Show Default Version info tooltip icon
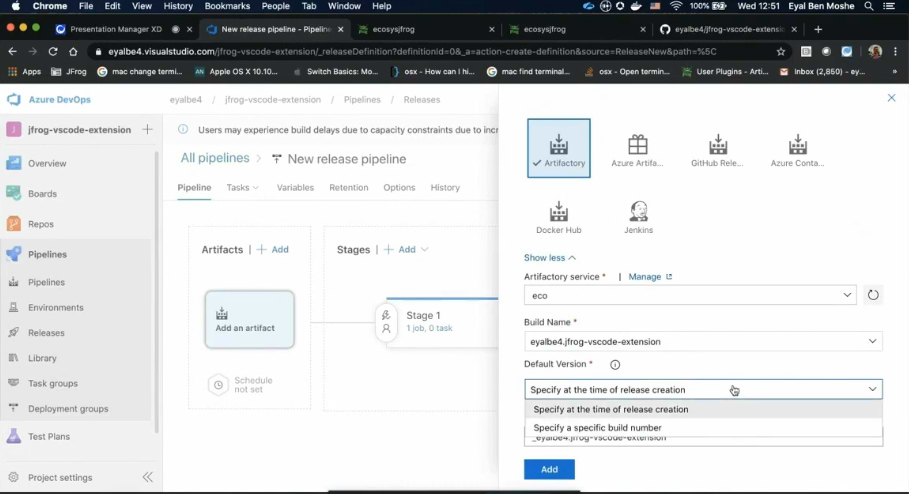This screenshot has width=909, height=494. coord(615,365)
